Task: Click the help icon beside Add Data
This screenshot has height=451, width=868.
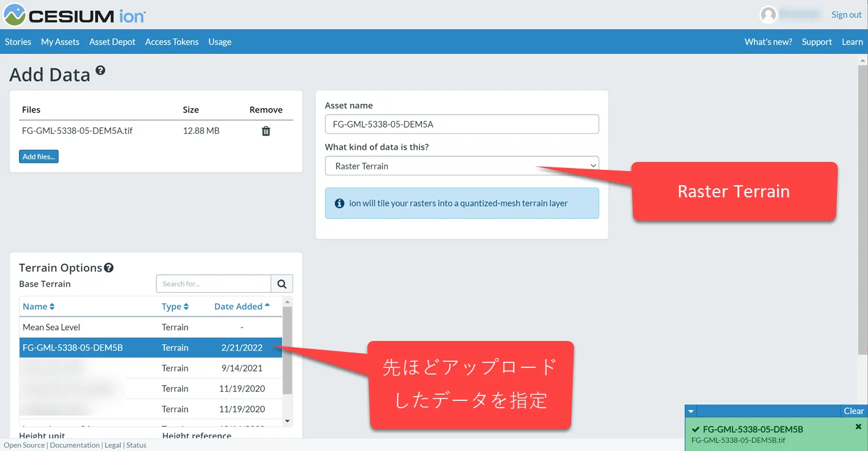Action: pyautogui.click(x=100, y=71)
